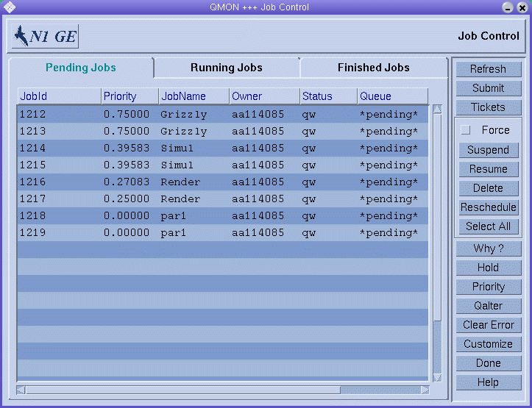Click the scroll left arrow under job list
This screenshot has width=532, height=408.
(x=21, y=390)
